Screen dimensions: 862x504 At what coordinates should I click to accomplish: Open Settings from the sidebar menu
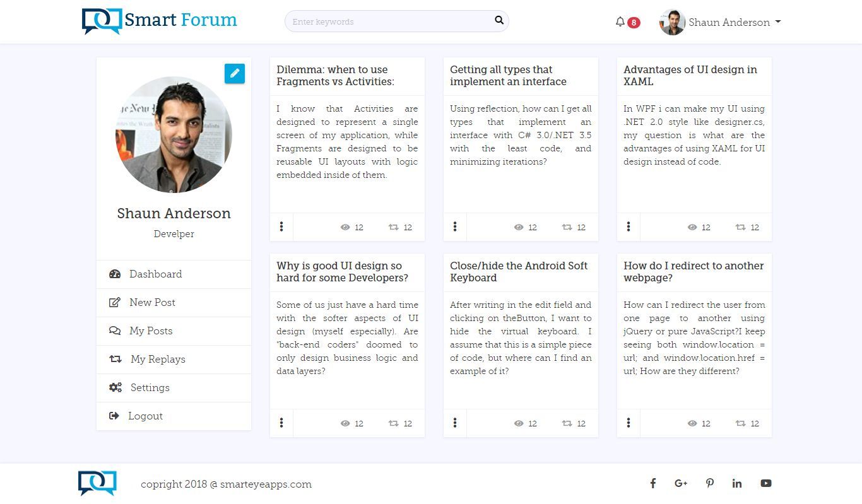[x=150, y=387]
